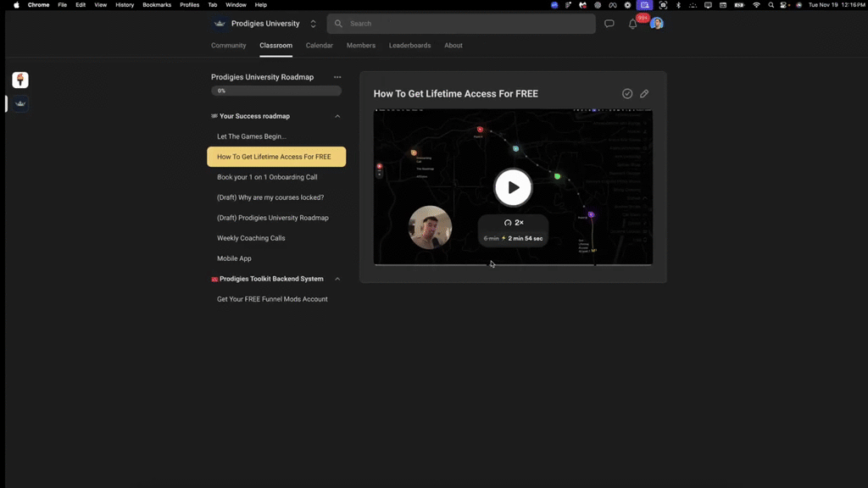Click the gear icon in menu bar

(627, 5)
